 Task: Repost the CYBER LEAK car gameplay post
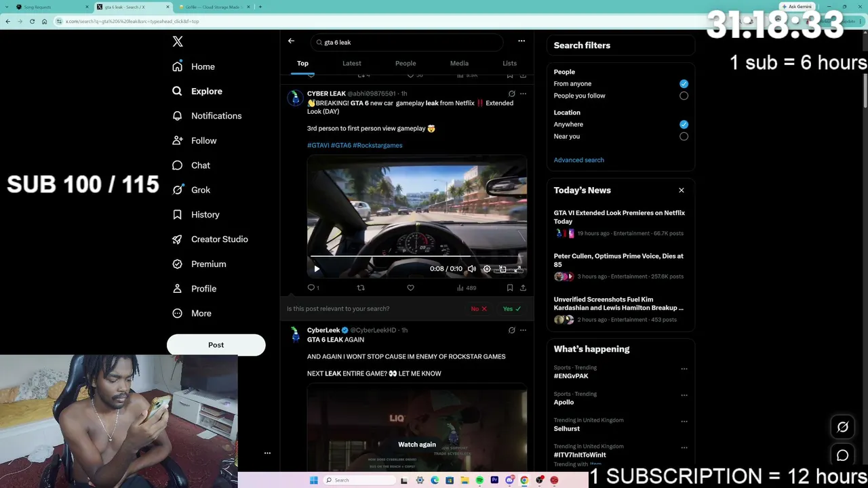tap(361, 288)
